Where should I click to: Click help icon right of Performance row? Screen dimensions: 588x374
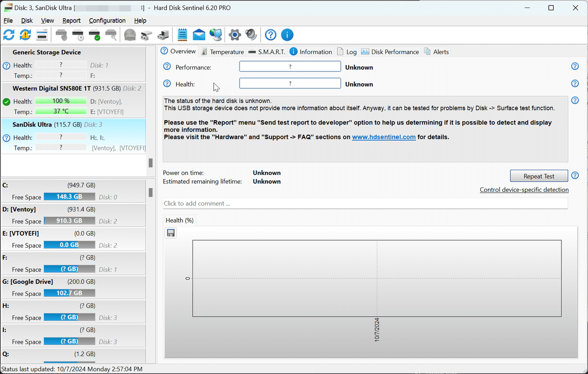[575, 66]
